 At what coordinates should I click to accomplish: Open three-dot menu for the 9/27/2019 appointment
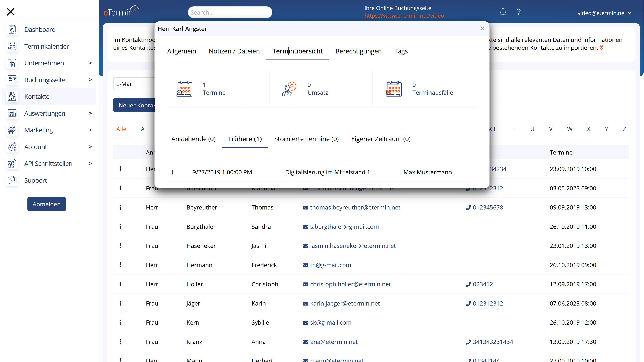click(172, 172)
